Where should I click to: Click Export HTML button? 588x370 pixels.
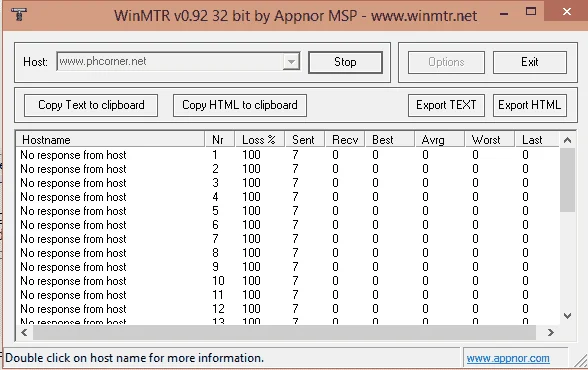pyautogui.click(x=530, y=105)
